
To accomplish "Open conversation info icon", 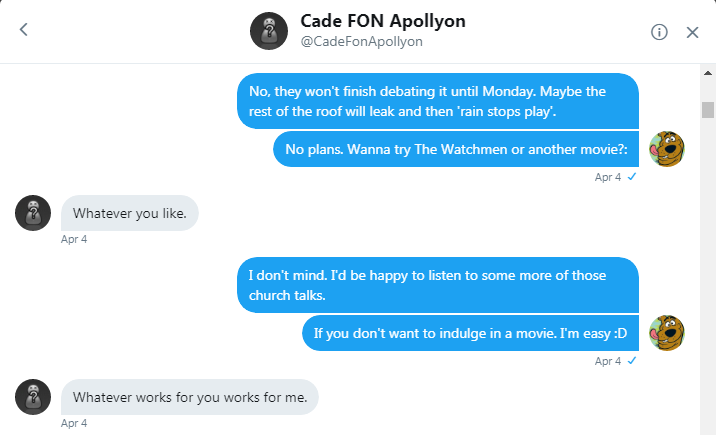I will click(x=659, y=32).
